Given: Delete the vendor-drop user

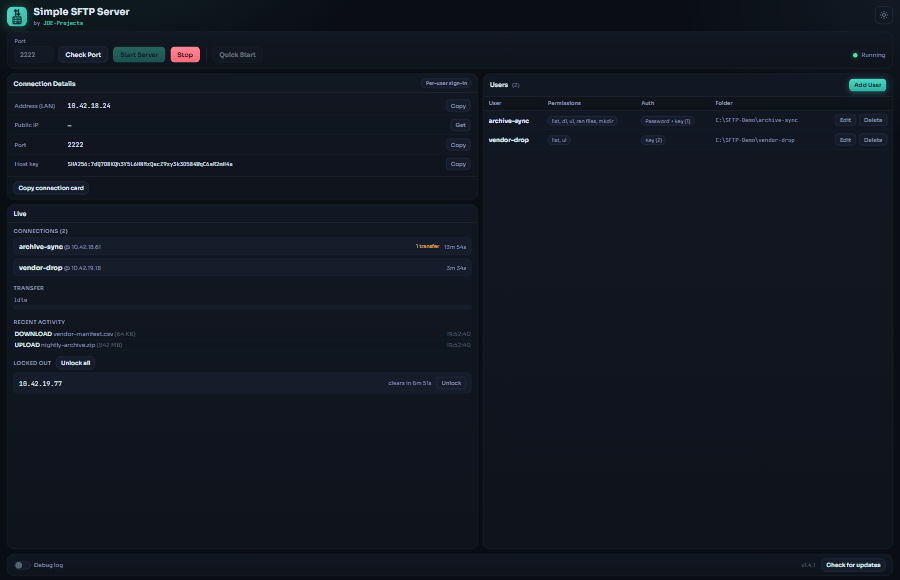Looking at the screenshot, I should 872,140.
